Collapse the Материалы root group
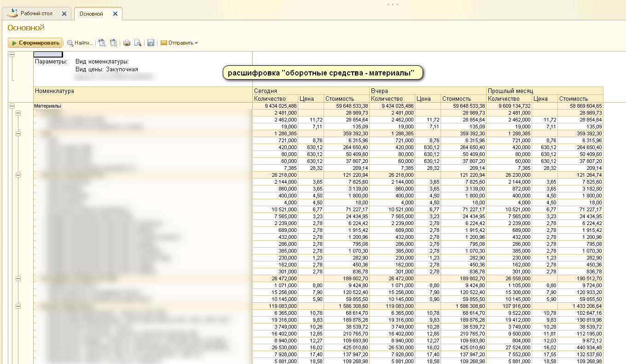The image size is (626, 364). tap(12, 106)
